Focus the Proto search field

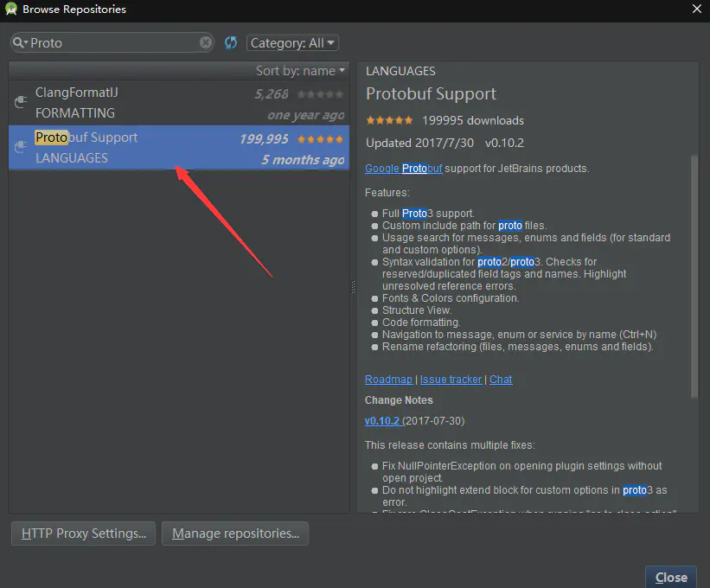point(113,42)
